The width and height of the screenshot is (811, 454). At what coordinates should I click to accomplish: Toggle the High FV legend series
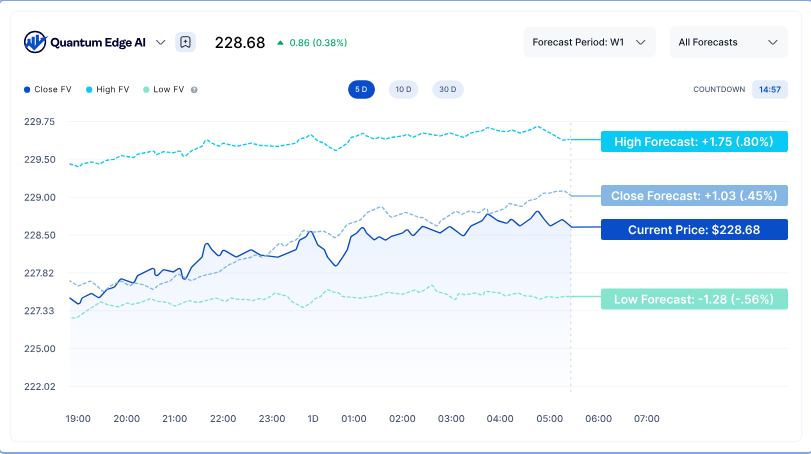point(108,90)
